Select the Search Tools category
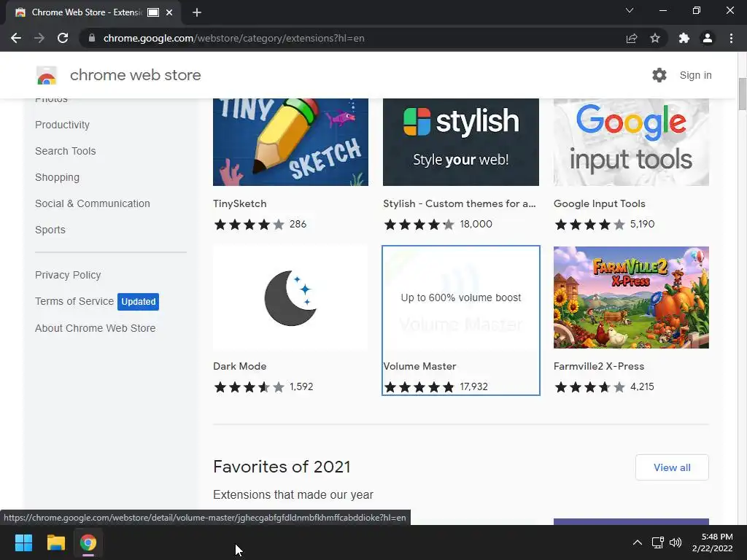This screenshot has width=747, height=560. pyautogui.click(x=65, y=151)
